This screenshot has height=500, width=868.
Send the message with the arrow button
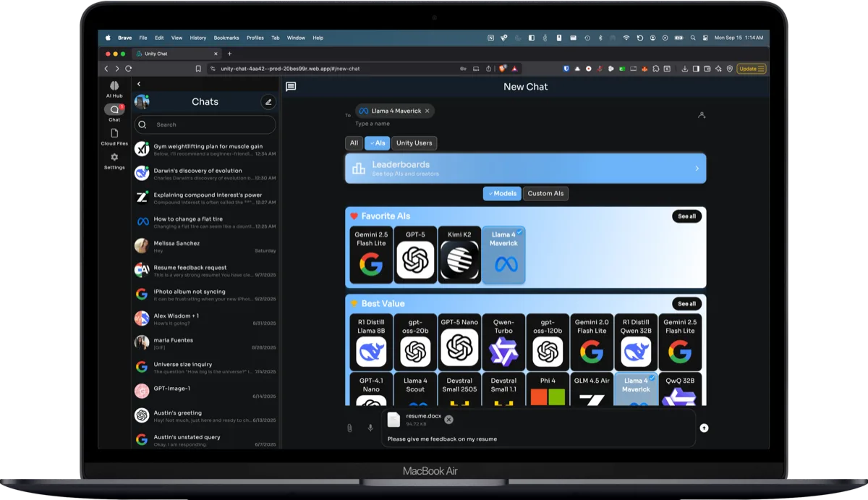pyautogui.click(x=704, y=428)
